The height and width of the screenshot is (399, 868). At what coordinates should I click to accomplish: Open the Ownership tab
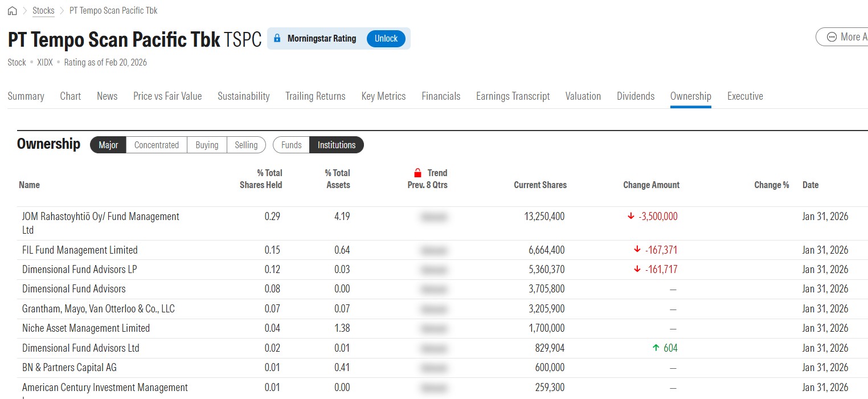coord(691,96)
